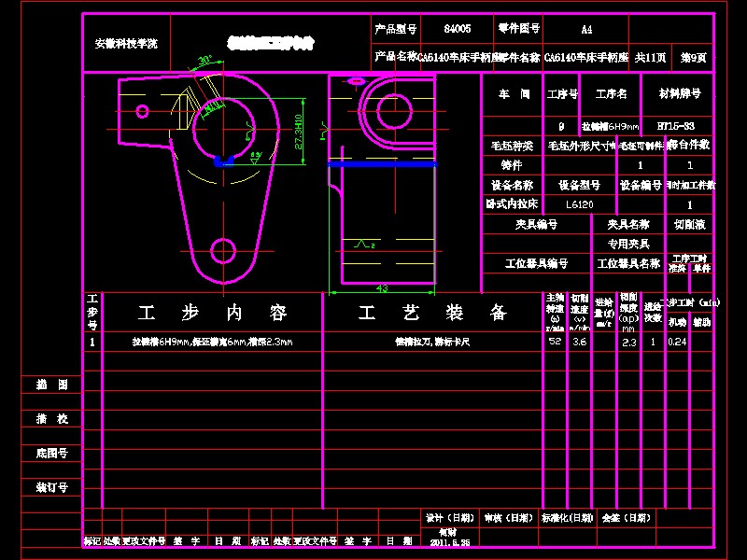Select the machine name 卧式内拉床
The height and width of the screenshot is (560, 747).
click(512, 204)
